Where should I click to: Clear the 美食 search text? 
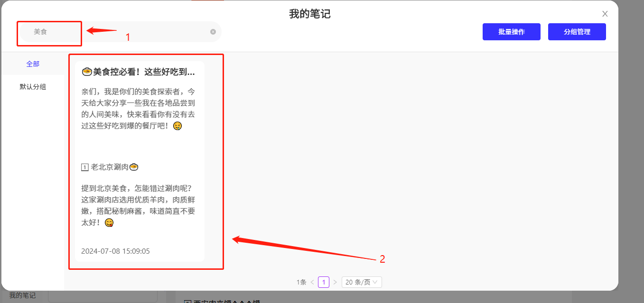tap(213, 32)
